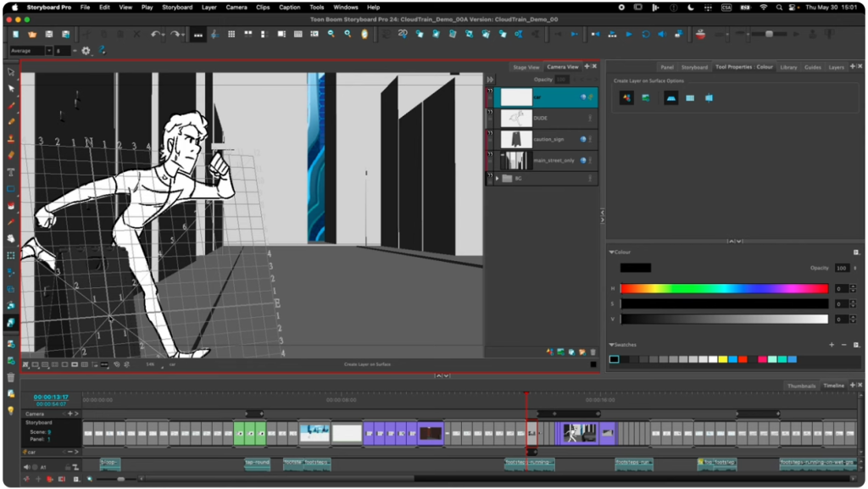Open the Storyboard menu

177,7
